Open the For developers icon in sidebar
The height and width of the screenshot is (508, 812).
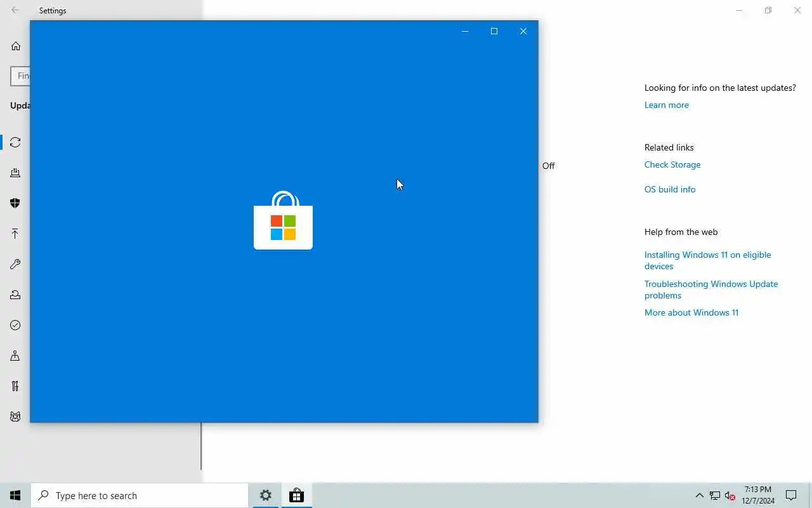[x=15, y=386]
